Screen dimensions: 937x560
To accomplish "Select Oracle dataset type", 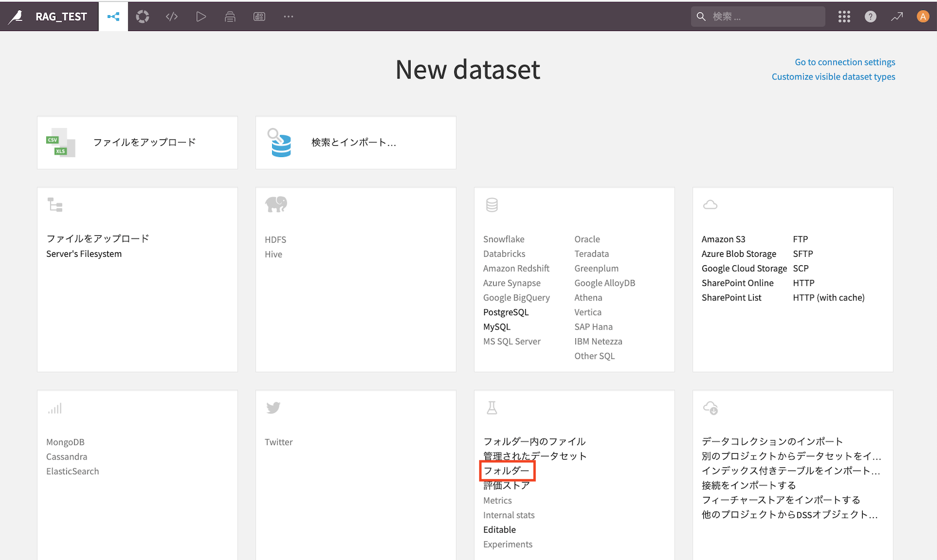I will click(x=587, y=239).
